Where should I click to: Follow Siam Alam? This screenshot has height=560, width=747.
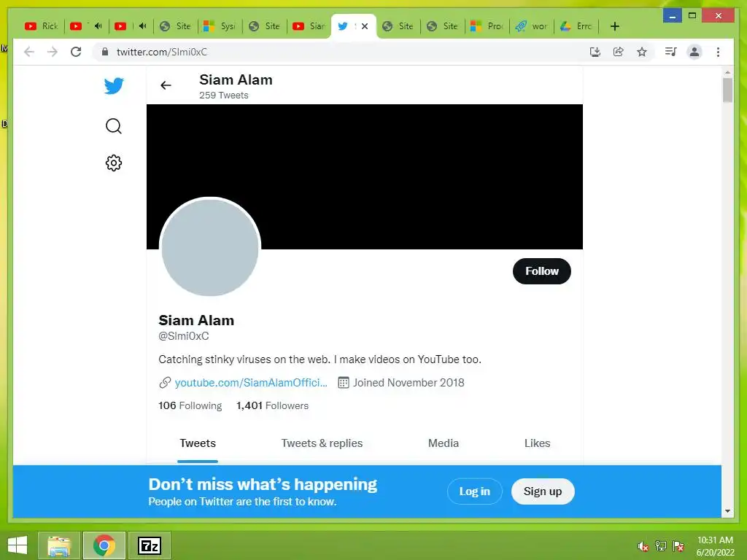coord(542,271)
